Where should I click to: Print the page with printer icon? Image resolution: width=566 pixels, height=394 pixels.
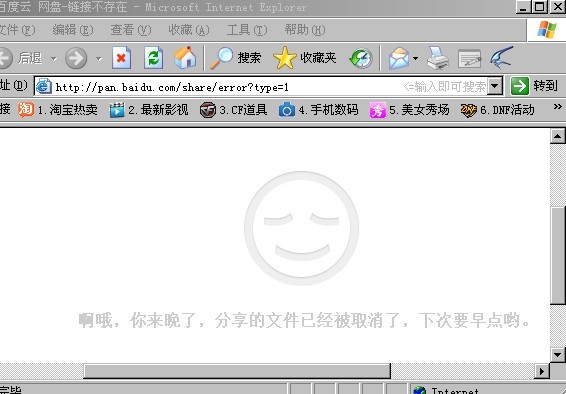[438, 58]
